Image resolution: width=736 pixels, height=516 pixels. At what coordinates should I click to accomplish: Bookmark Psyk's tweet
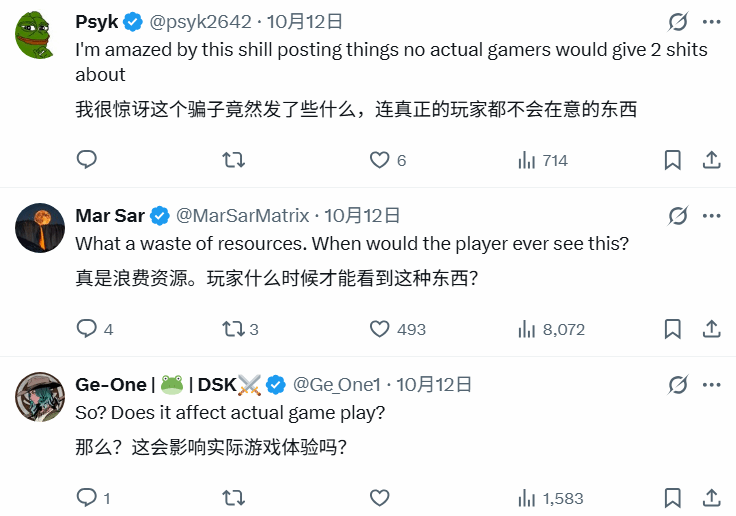click(673, 160)
